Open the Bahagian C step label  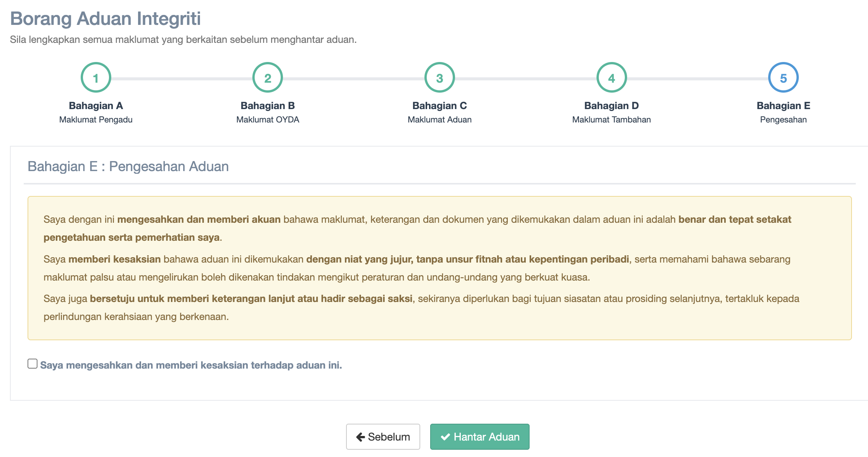pyautogui.click(x=440, y=106)
